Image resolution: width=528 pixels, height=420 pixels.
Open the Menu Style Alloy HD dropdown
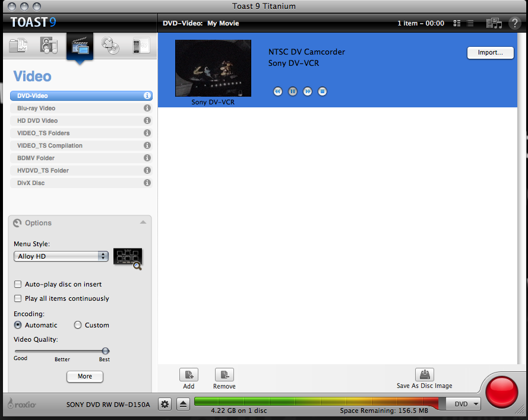click(x=61, y=256)
